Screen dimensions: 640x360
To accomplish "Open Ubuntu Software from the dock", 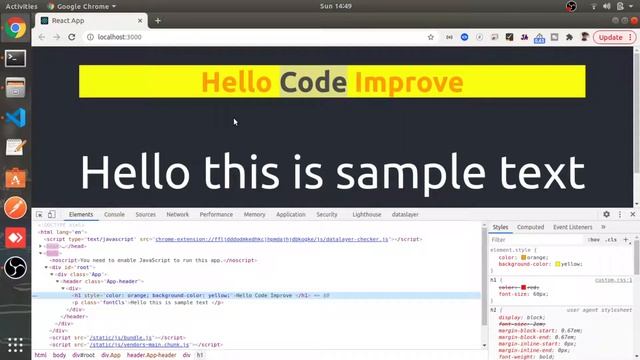I will [x=16, y=178].
